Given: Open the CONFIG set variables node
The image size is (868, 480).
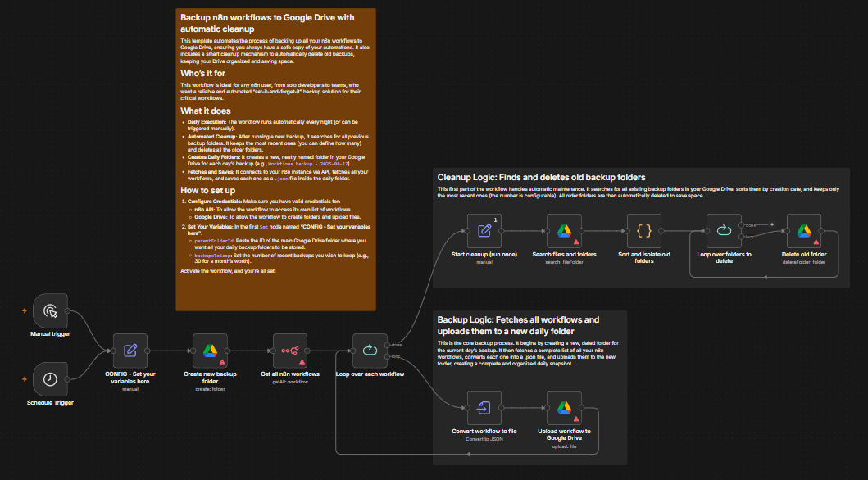Looking at the screenshot, I should pyautogui.click(x=130, y=351).
